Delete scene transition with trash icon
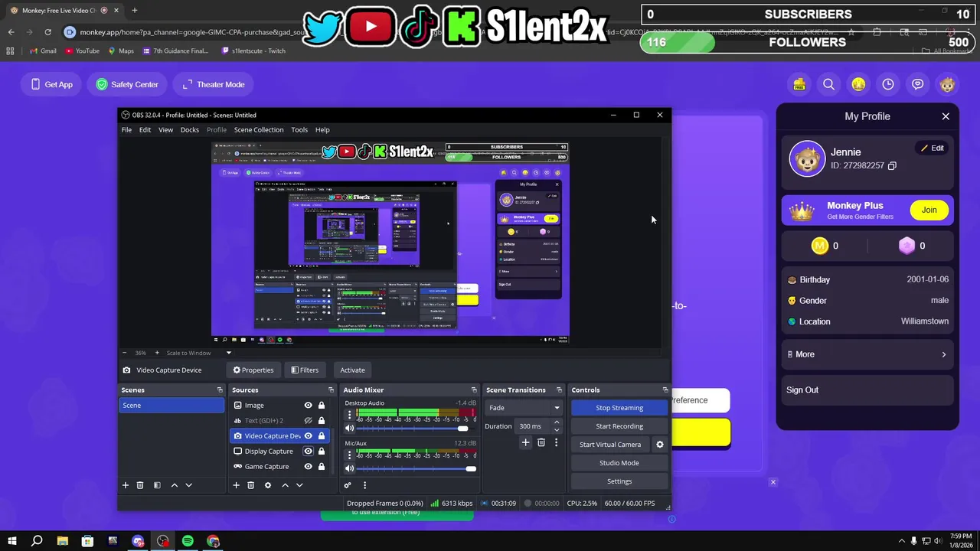 (x=541, y=442)
